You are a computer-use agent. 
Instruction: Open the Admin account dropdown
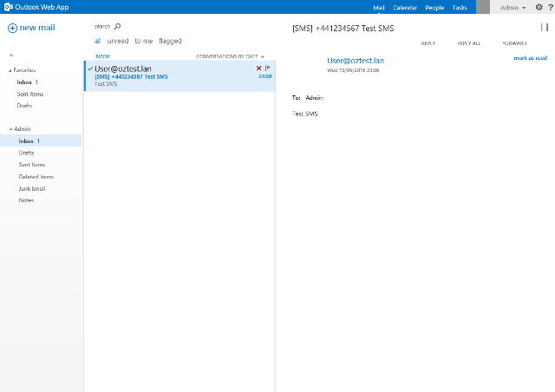[x=513, y=8]
